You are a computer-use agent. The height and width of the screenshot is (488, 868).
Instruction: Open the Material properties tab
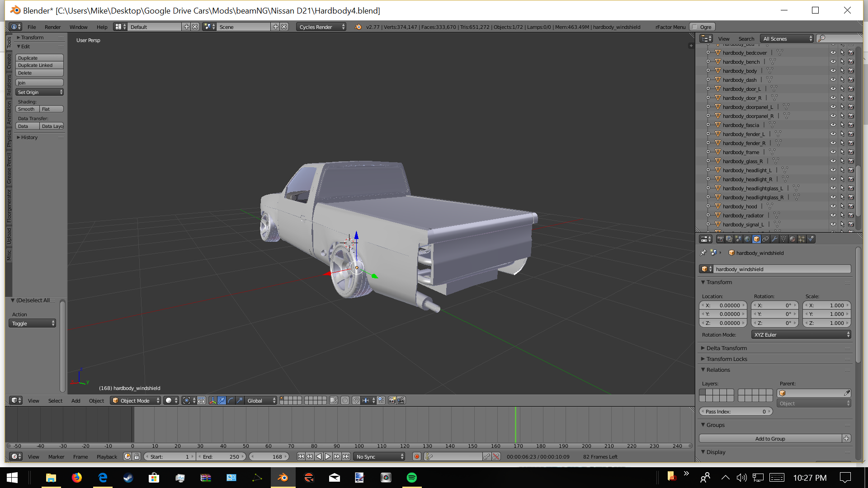coord(793,239)
